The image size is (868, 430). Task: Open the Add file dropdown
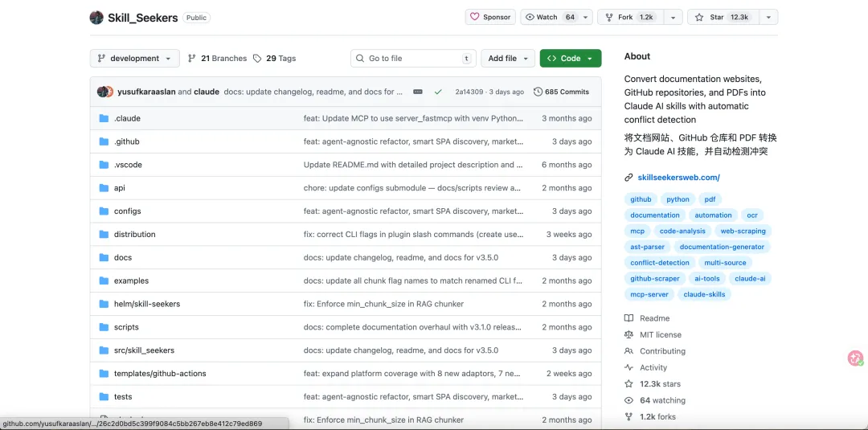click(508, 59)
